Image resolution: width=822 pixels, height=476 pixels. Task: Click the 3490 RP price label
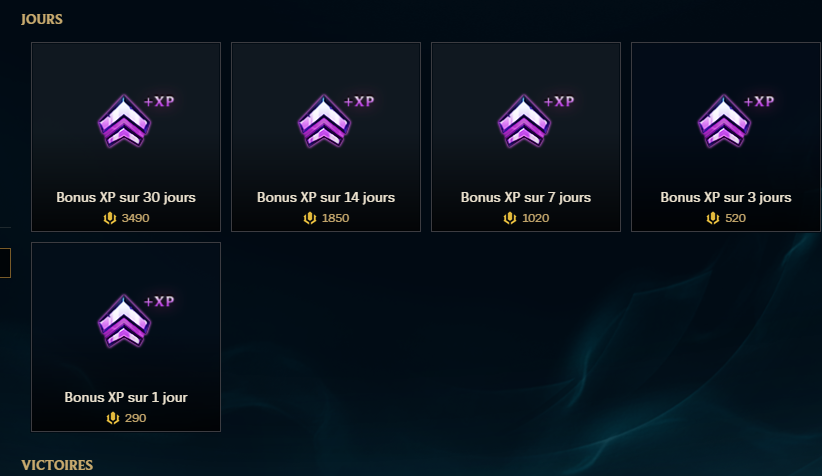[135, 218]
